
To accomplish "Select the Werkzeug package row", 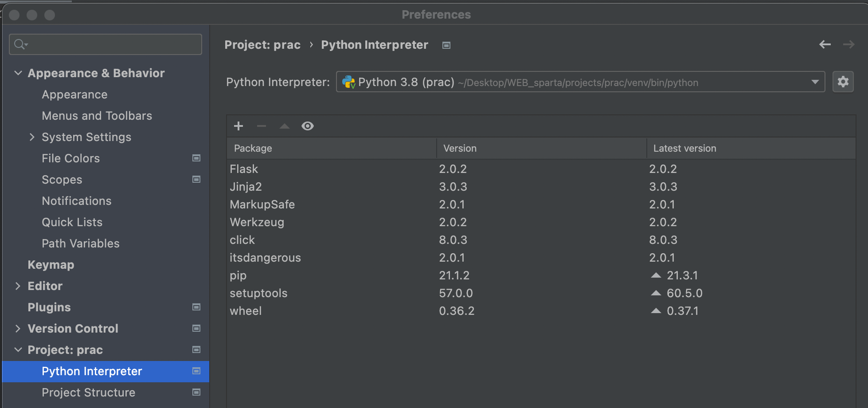I will point(541,222).
